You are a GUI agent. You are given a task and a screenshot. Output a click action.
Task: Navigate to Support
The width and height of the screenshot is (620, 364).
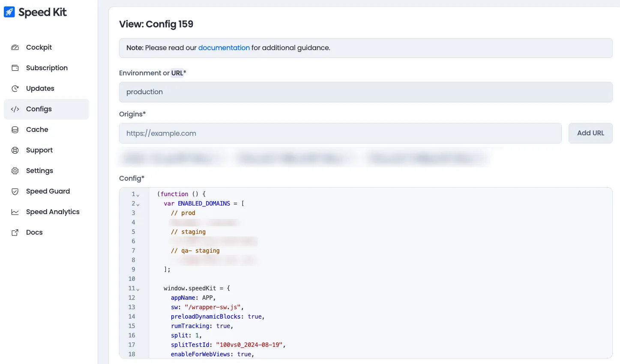tap(46, 150)
